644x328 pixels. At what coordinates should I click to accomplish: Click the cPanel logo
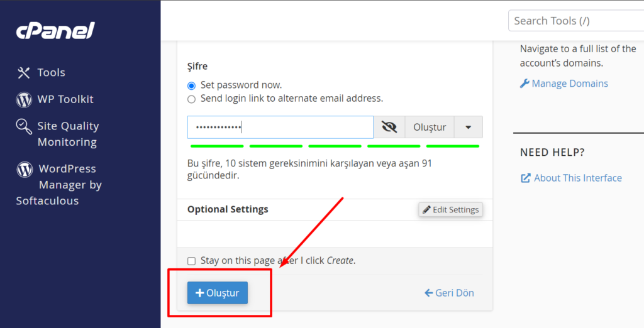(x=55, y=30)
